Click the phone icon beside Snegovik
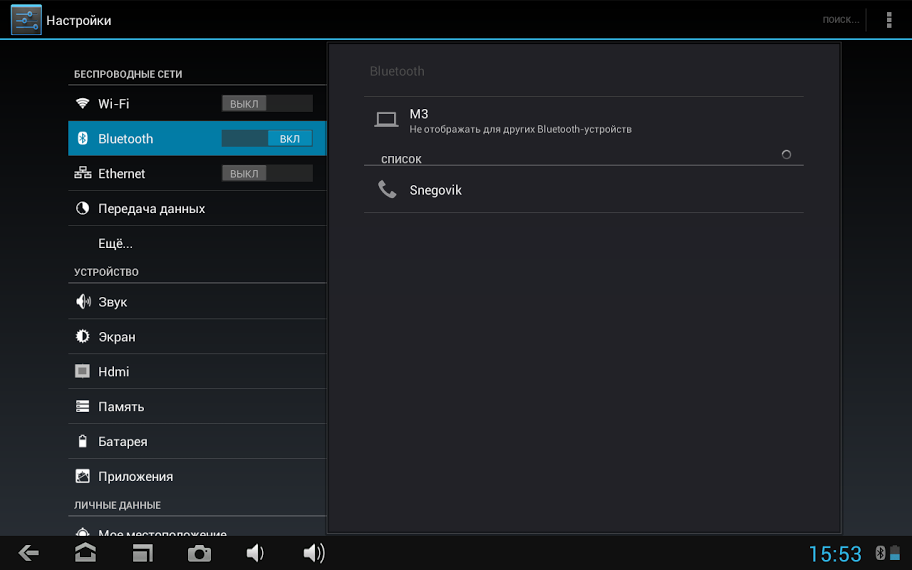 click(x=387, y=190)
